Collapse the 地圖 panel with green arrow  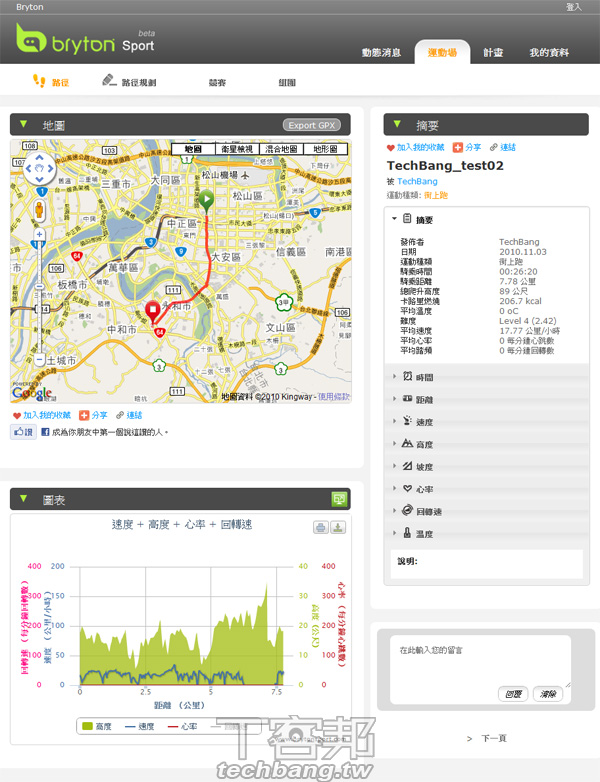(x=24, y=125)
